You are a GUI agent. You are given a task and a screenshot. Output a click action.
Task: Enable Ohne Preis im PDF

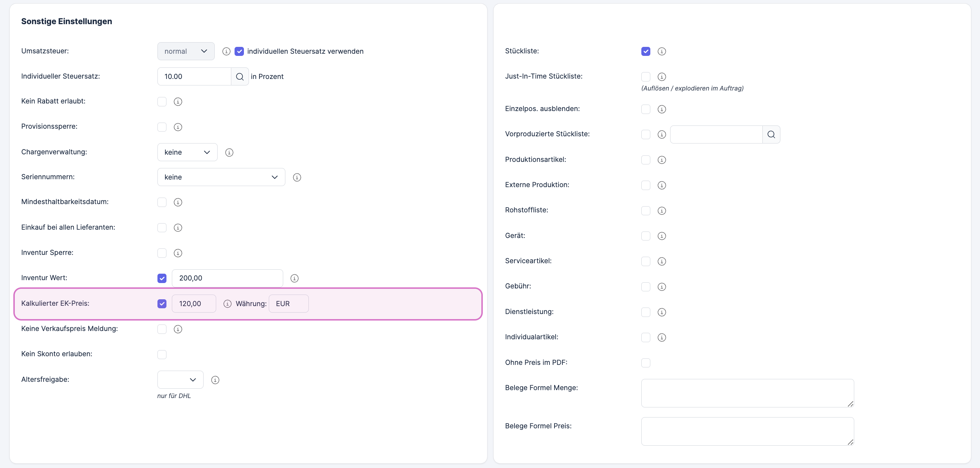point(646,363)
